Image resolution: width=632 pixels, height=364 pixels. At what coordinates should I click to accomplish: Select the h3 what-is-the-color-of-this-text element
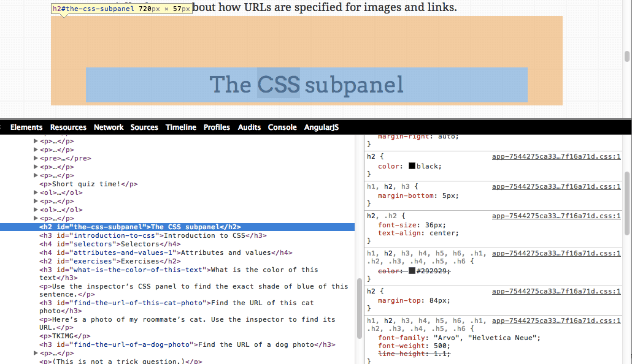tap(179, 274)
